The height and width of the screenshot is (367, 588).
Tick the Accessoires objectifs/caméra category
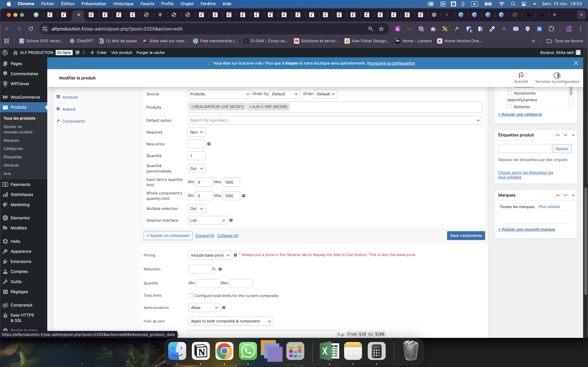[510, 93]
